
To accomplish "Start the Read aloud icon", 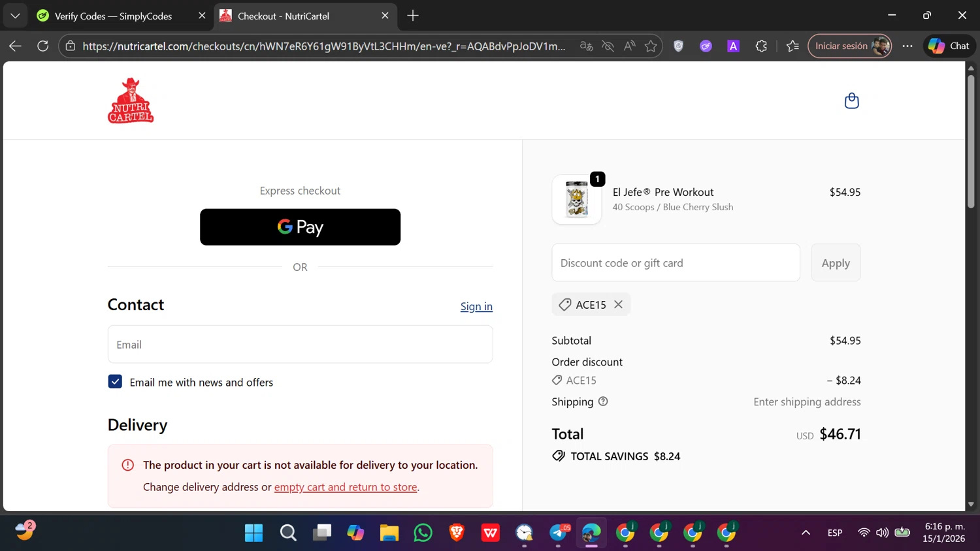I will coord(629,46).
